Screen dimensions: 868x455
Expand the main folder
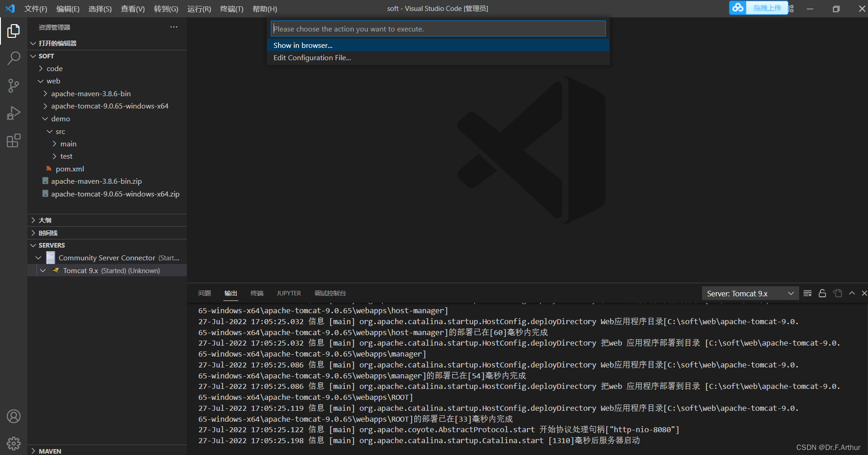pos(54,144)
